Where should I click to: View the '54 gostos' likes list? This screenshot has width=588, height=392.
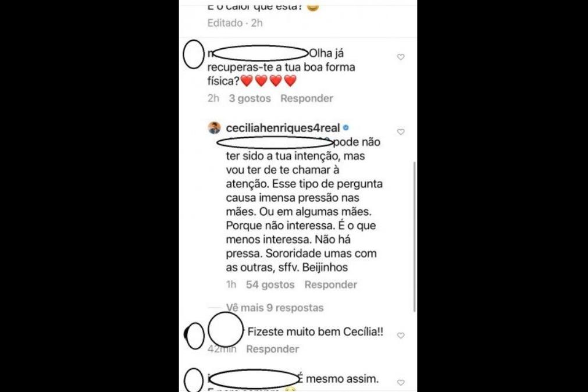click(270, 285)
